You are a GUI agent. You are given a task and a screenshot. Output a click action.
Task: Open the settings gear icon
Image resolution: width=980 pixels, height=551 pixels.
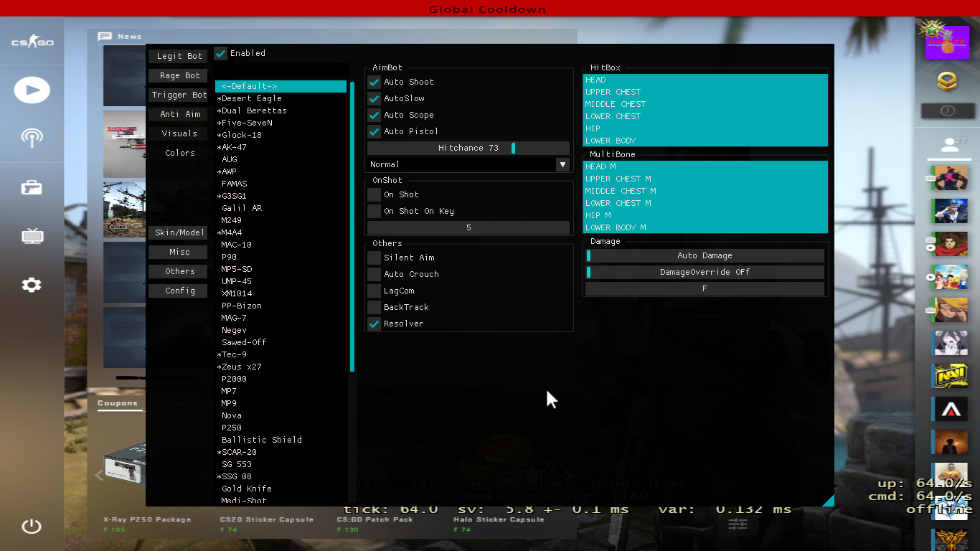32,285
